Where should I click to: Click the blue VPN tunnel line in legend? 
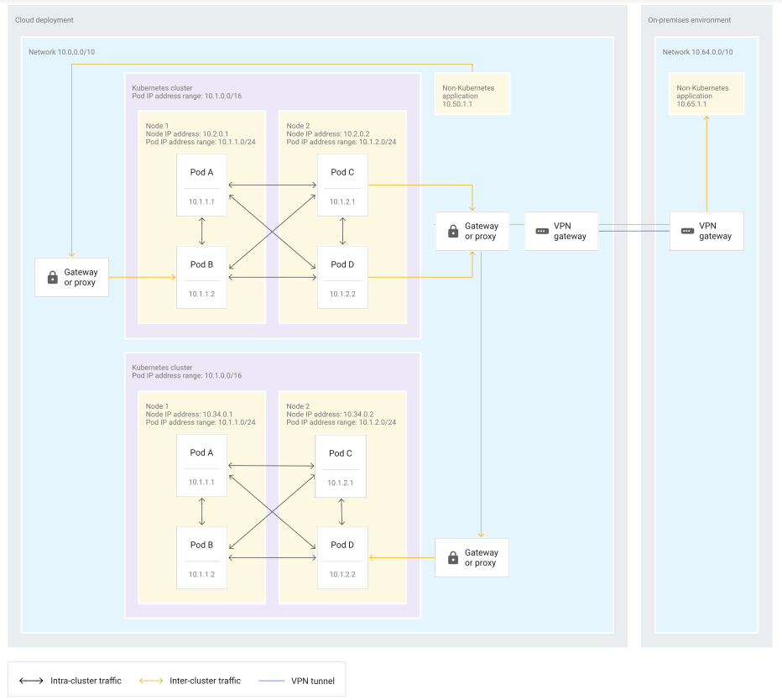click(x=273, y=681)
